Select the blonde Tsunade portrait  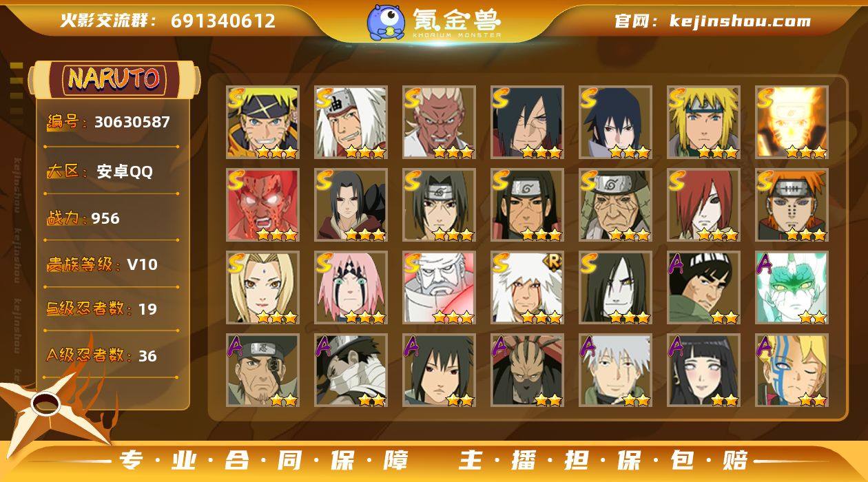click(x=262, y=288)
